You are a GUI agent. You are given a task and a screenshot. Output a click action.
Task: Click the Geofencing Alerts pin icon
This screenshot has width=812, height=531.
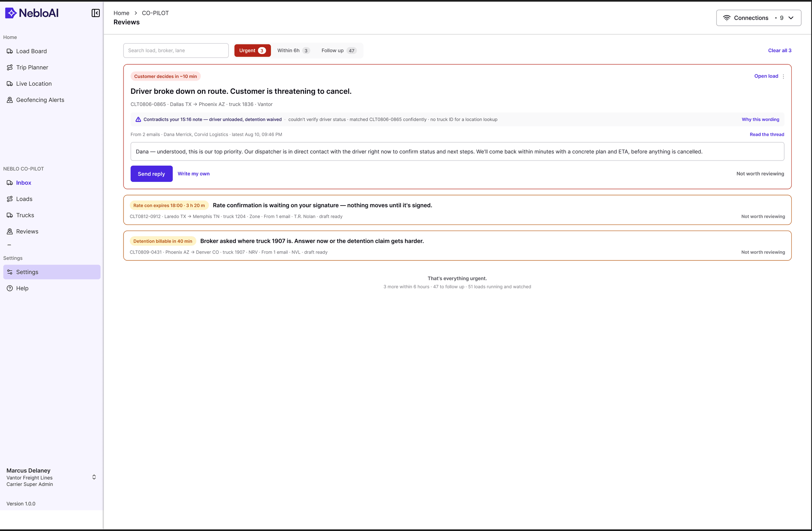(10, 100)
